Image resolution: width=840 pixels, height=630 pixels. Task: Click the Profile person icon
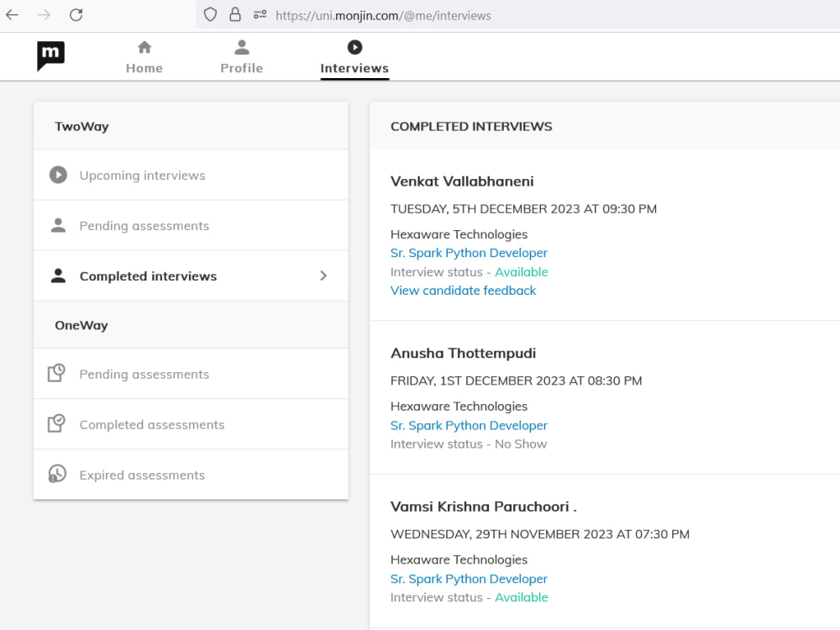point(242,47)
